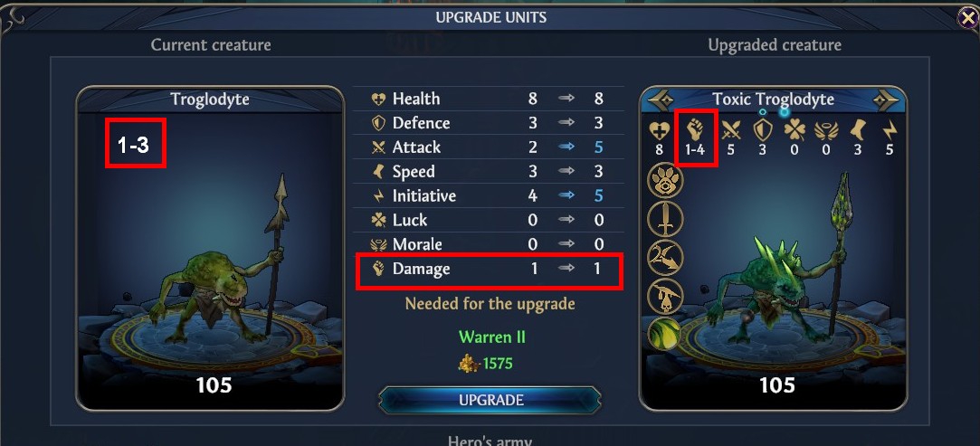This screenshot has height=446, width=980.
Task: Click the lightning initiative icon on card
Action: [890, 130]
